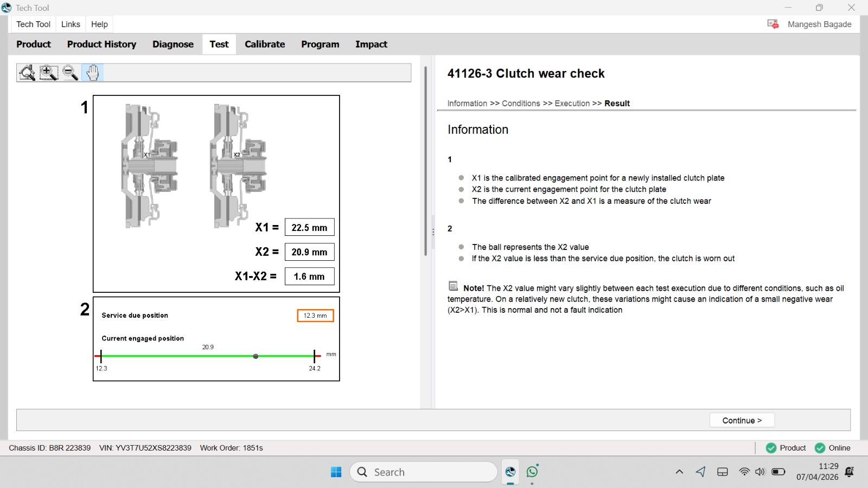The width and height of the screenshot is (868, 488).
Task: Open the Program tab
Action: coord(320,44)
